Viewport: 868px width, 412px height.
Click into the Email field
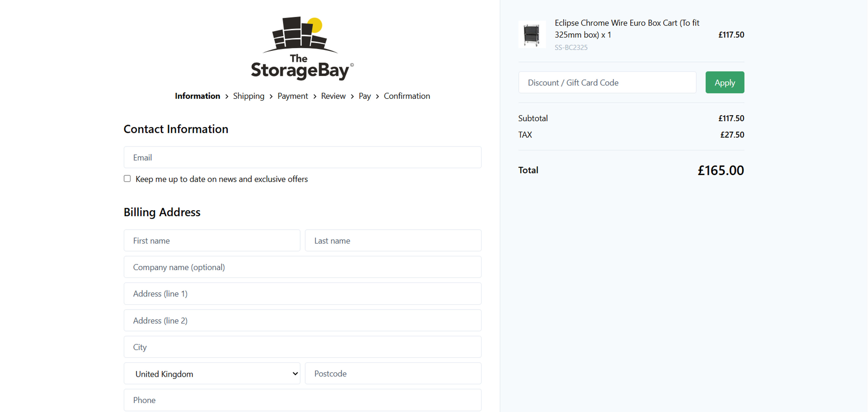(302, 157)
